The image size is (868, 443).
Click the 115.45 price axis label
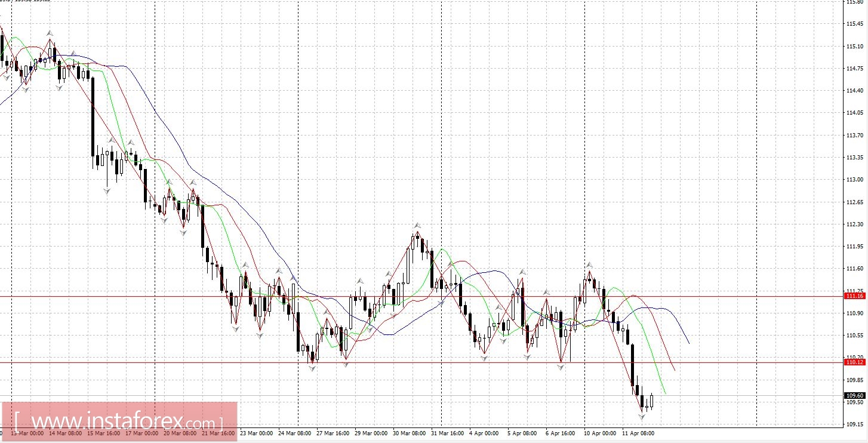pos(855,24)
